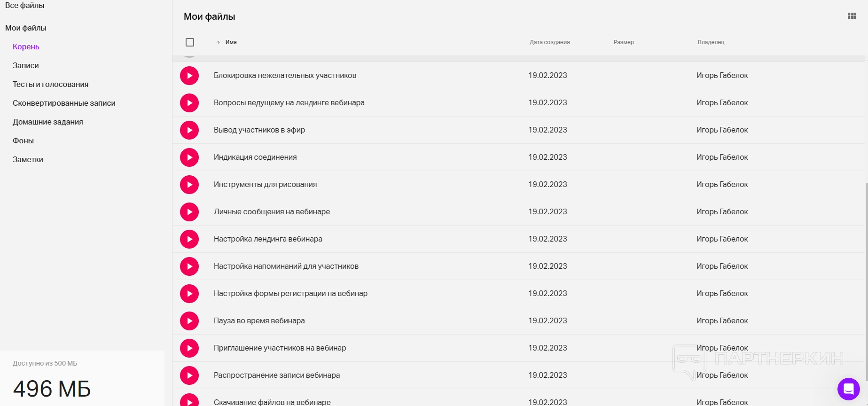Play the 'Индикация соединения' recording
This screenshot has width=868, height=406.
[189, 157]
